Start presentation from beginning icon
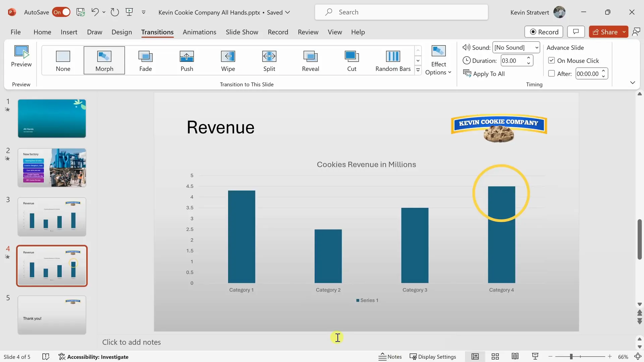This screenshot has width=644, height=362. [129, 12]
